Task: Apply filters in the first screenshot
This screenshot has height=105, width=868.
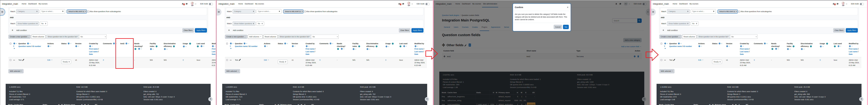Action: (x=201, y=30)
